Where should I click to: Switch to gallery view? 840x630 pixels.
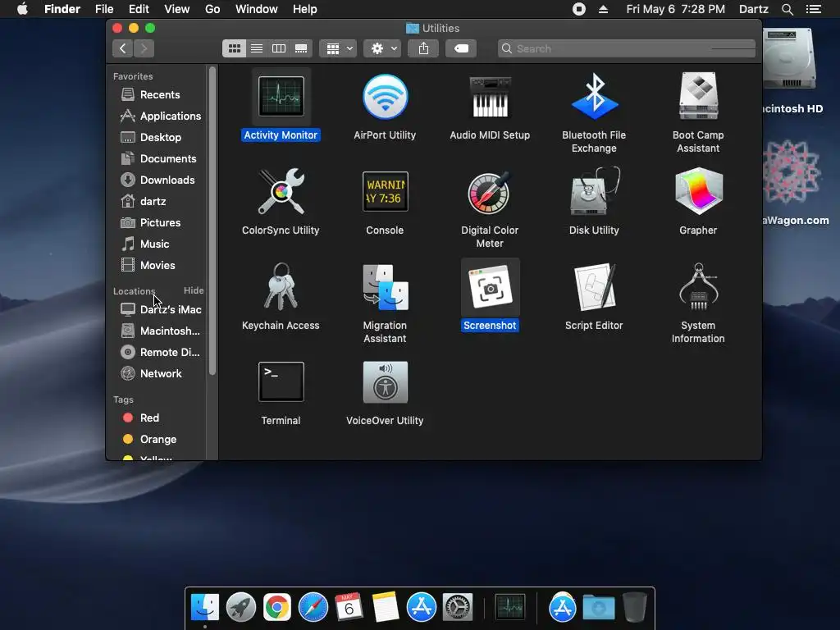(301, 48)
